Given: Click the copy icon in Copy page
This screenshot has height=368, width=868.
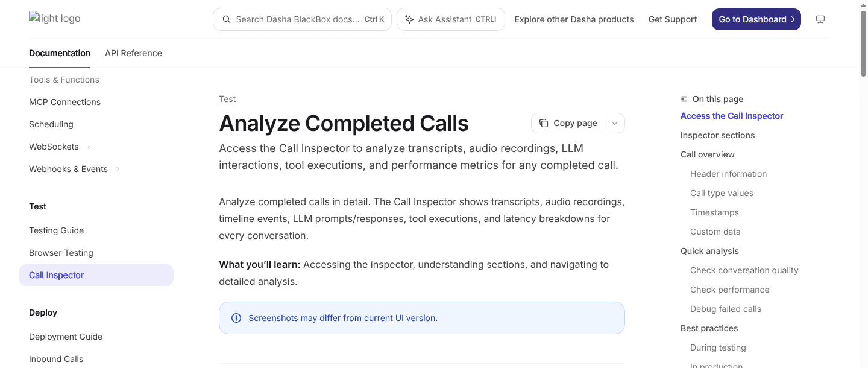Looking at the screenshot, I should pos(544,123).
